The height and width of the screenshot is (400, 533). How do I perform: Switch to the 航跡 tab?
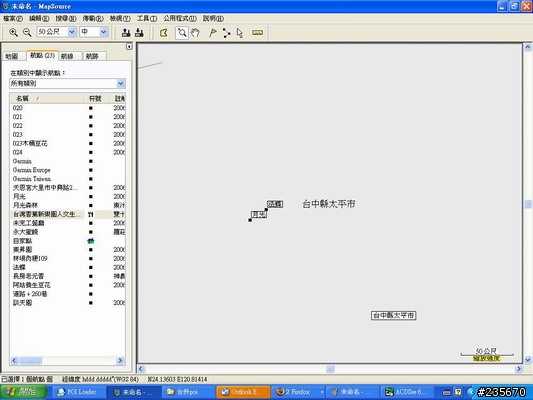(94, 56)
